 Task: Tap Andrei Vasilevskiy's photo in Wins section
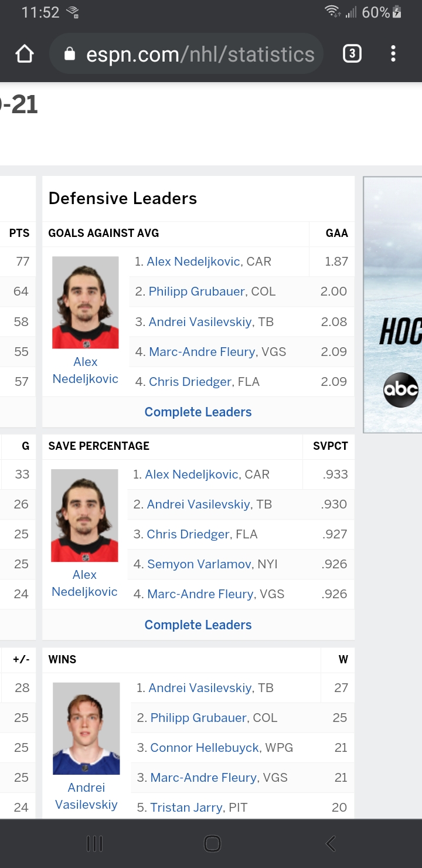[x=86, y=728]
